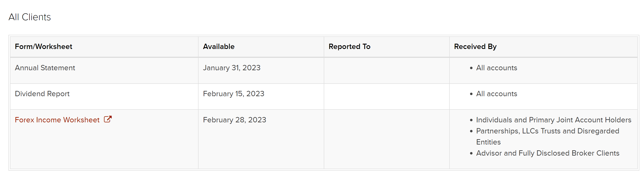
Task: Click the Reported To column header
Action: point(349,47)
